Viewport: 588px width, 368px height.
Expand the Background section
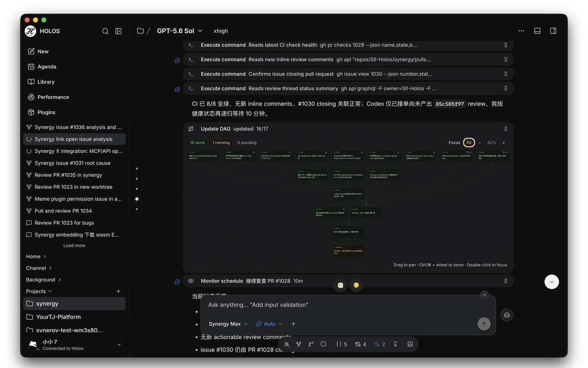[44, 280]
